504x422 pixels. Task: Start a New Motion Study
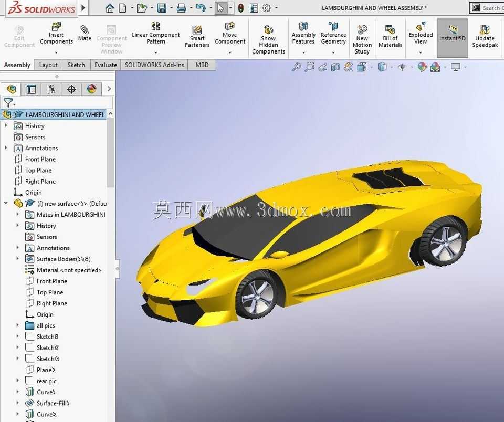click(362, 39)
